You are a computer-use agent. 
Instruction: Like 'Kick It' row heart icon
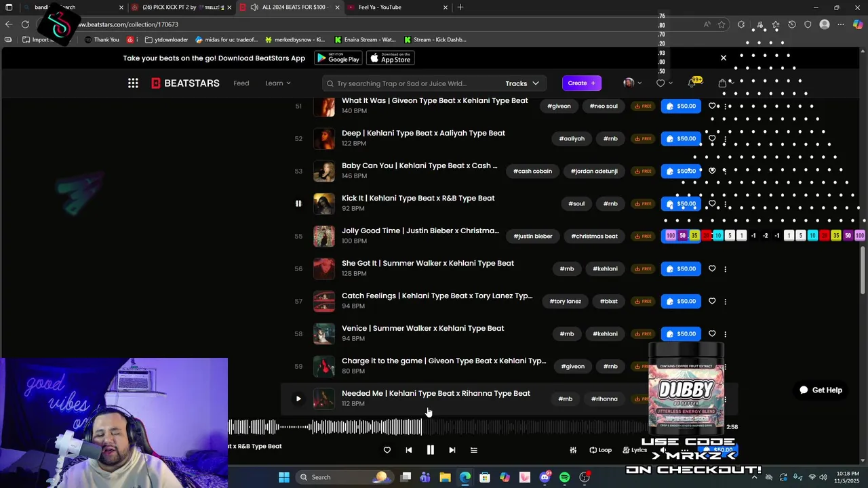point(712,203)
